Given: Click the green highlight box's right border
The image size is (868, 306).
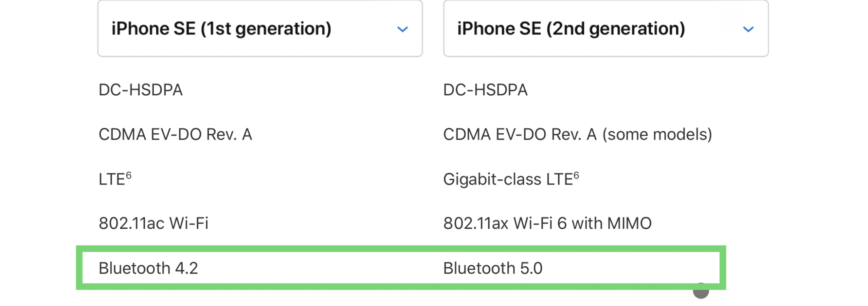Looking at the screenshot, I should (723, 268).
